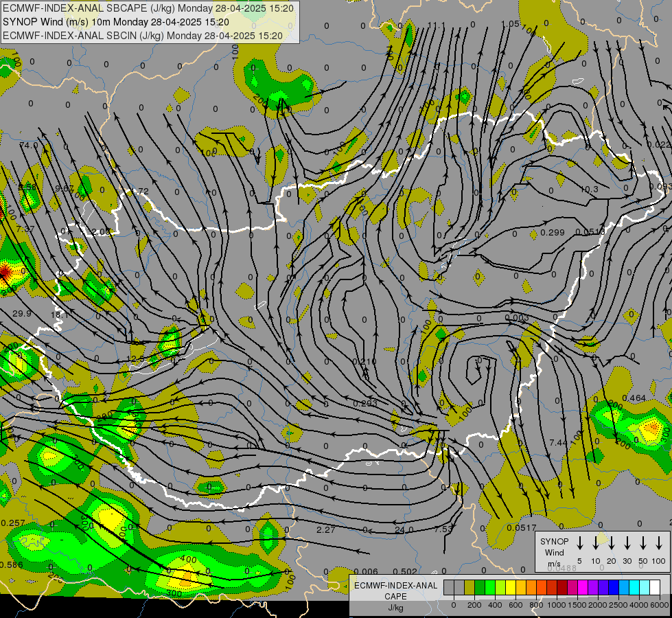The width and height of the screenshot is (672, 618).
Task: Click the '7.53' value on the map
Action: pos(443,529)
